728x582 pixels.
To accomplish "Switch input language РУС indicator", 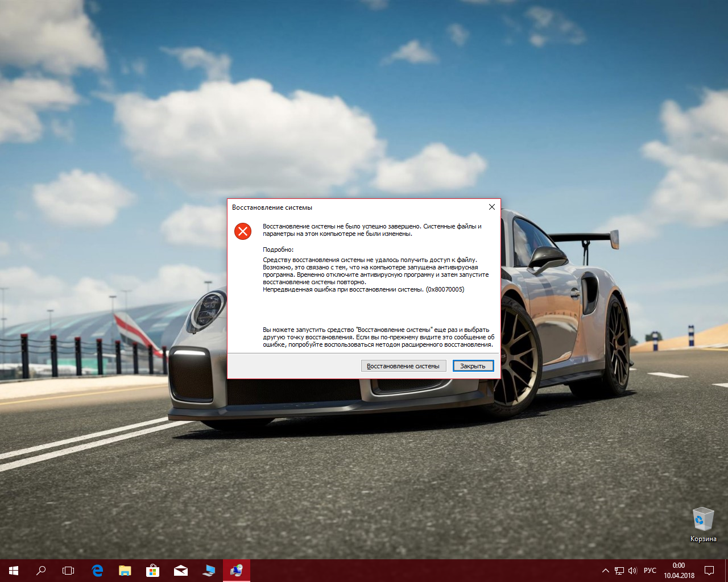I will pyautogui.click(x=650, y=571).
